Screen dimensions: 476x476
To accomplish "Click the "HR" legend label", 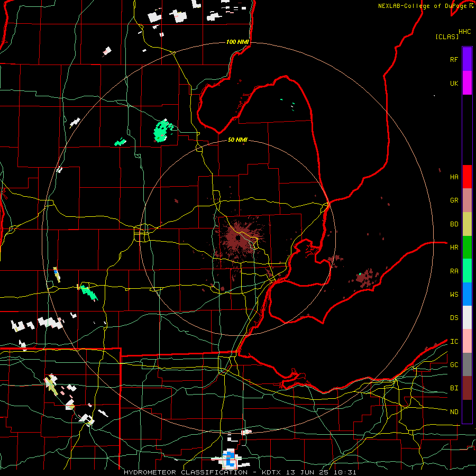I will [454, 248].
